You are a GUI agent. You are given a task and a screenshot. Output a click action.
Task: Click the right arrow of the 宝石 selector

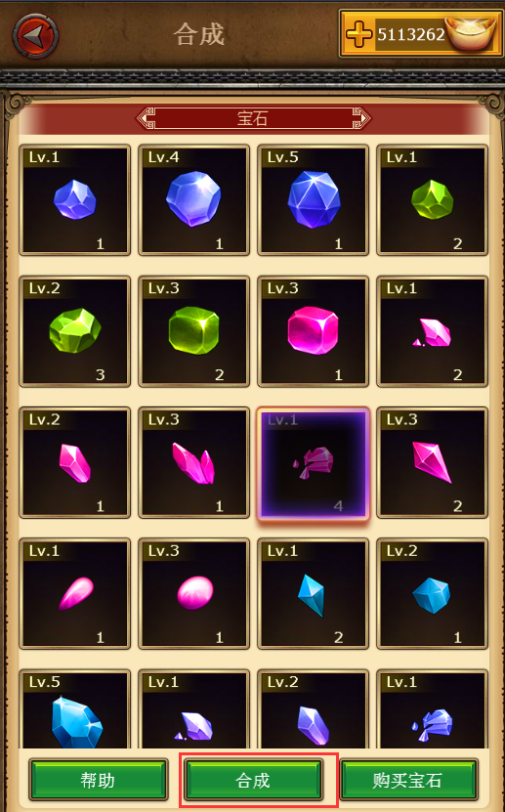[362, 118]
